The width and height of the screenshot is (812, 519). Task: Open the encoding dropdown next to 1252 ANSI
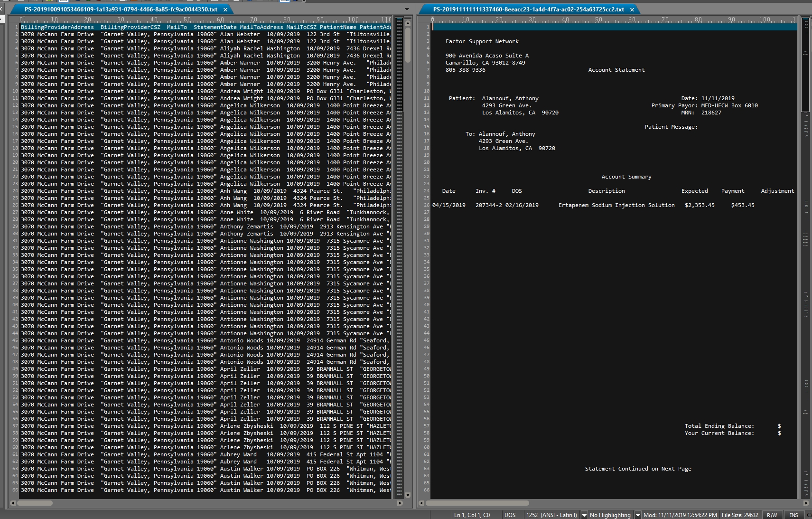584,515
